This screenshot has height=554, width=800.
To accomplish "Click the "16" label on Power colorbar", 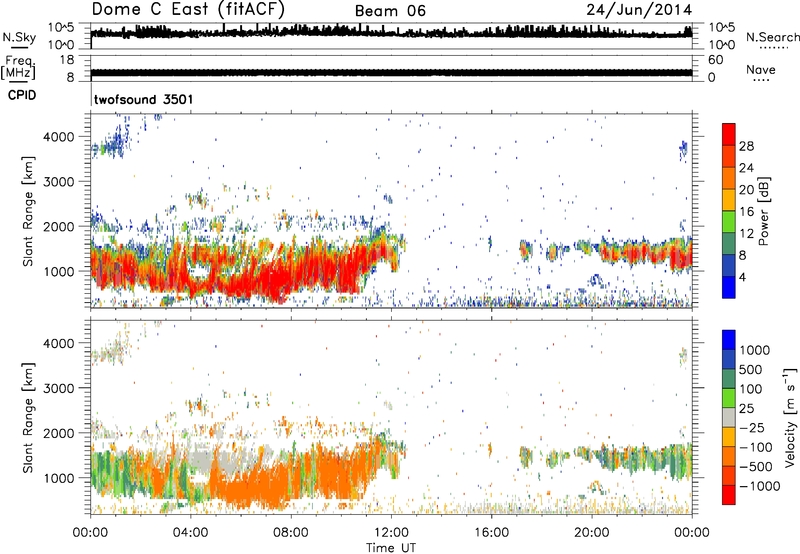I will 746,212.
